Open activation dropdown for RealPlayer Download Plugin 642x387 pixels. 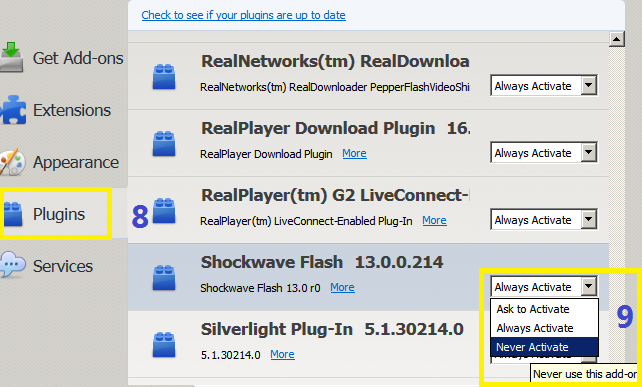pyautogui.click(x=544, y=153)
